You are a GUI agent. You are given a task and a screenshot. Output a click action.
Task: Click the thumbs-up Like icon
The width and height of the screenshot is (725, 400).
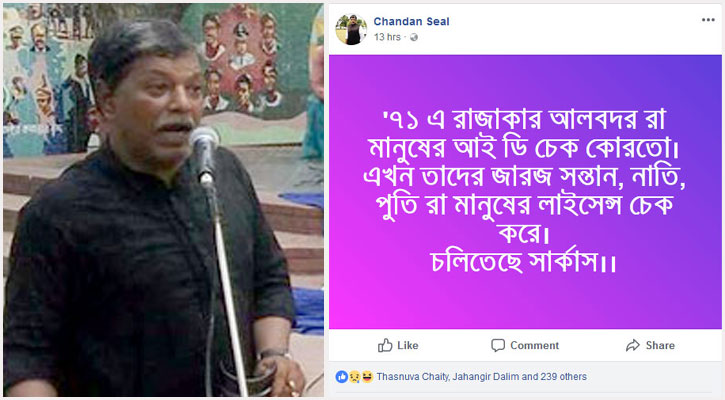pyautogui.click(x=385, y=345)
